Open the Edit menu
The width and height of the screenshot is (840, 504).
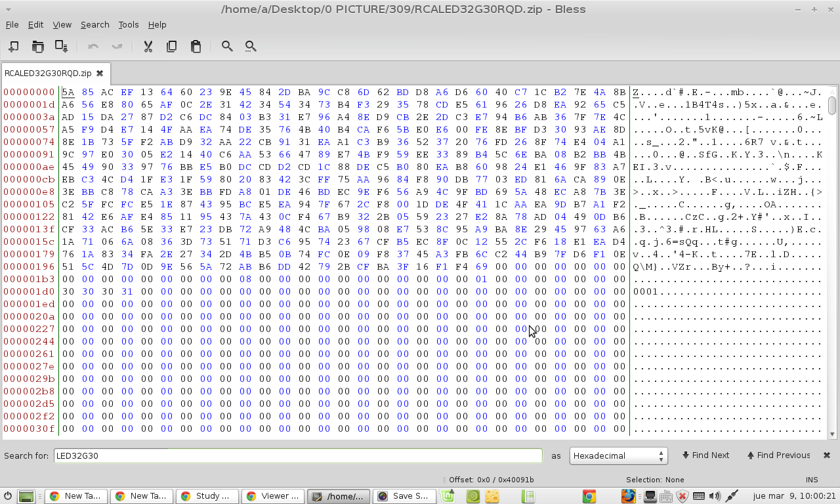click(x=35, y=24)
